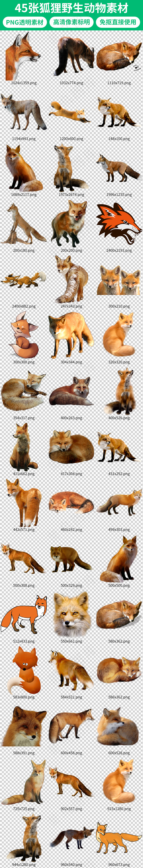Click the 45张狐狸野生动物素材 title
The image size is (143, 868).
(71, 8)
